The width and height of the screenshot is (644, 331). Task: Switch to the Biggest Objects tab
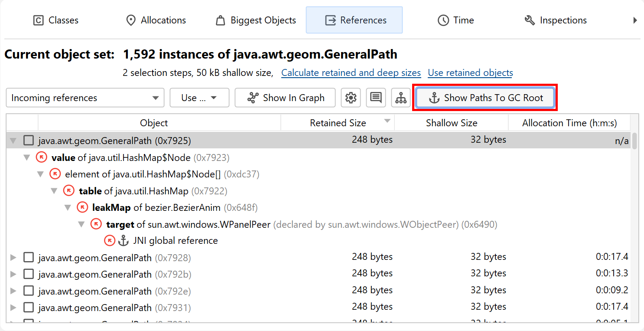[x=256, y=20]
